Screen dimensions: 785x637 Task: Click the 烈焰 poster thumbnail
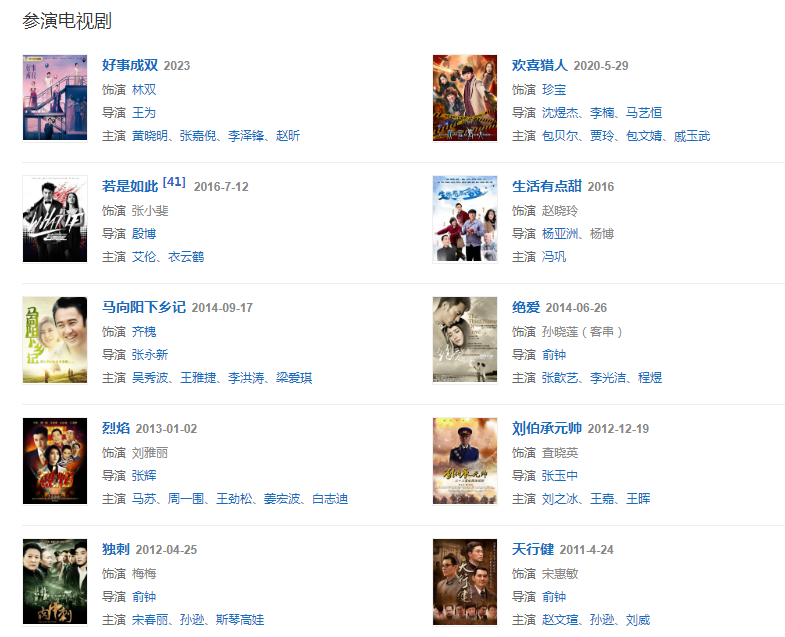[55, 461]
